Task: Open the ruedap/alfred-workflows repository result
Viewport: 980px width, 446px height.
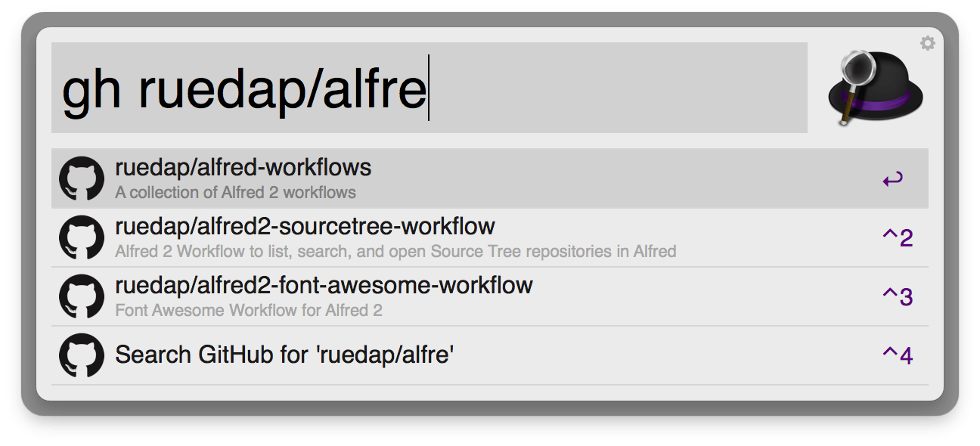Action: pos(242,168)
